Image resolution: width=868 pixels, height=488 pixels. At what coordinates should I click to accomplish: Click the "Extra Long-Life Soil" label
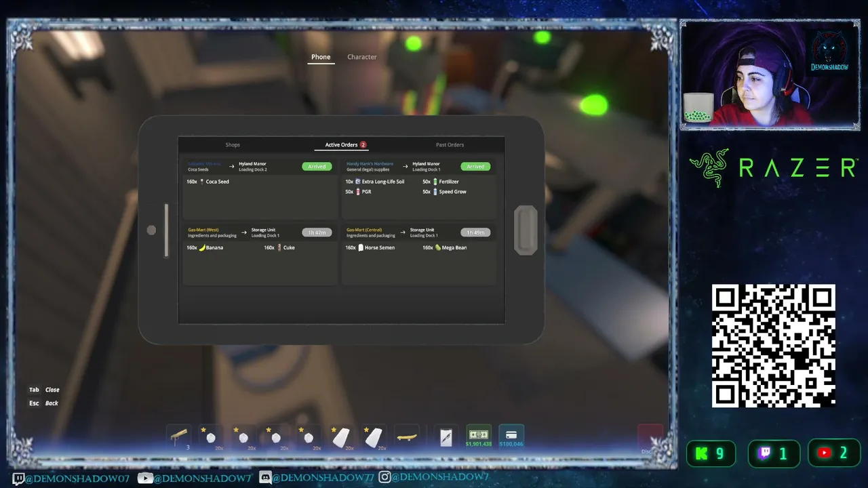(383, 182)
